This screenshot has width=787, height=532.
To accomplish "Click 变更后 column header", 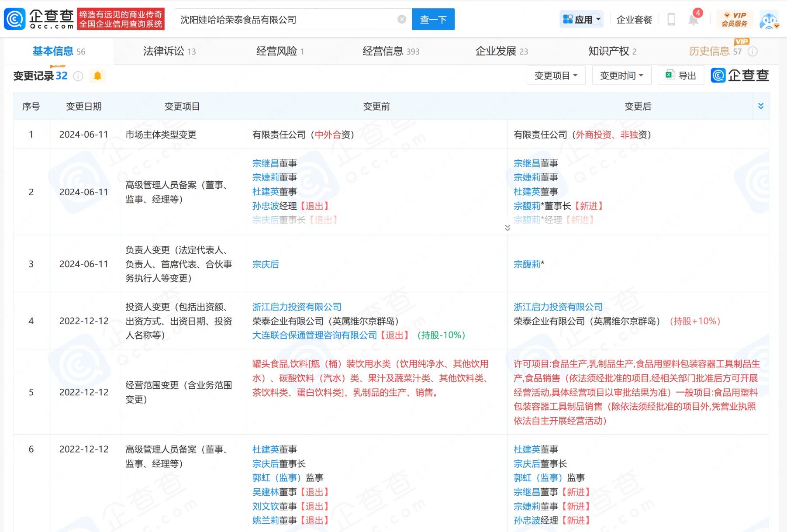I will pos(638,106).
